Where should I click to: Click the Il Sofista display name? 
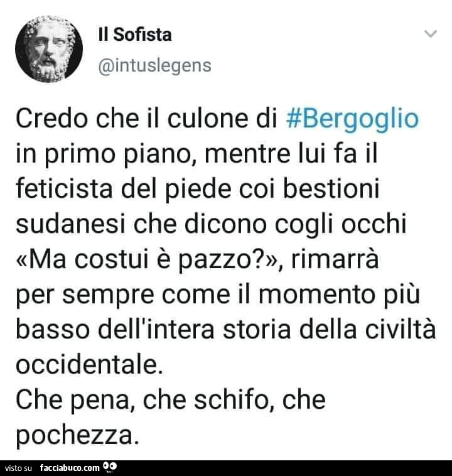135,35
